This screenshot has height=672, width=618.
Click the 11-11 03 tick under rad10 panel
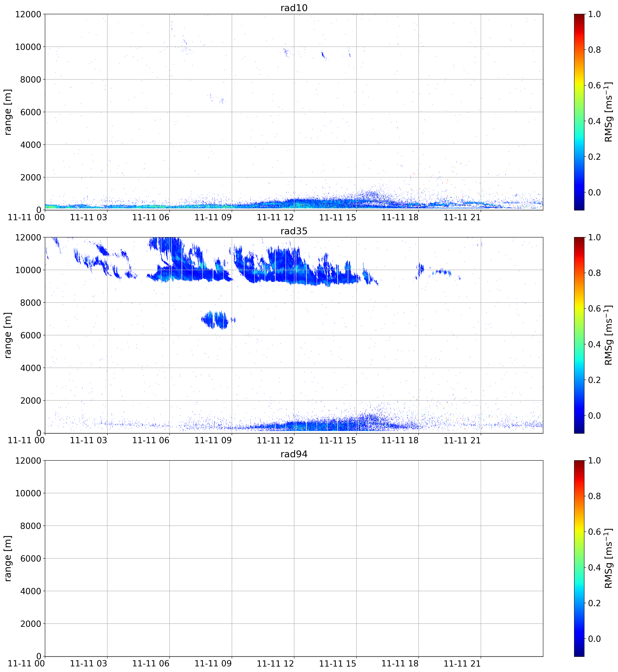tap(89, 217)
